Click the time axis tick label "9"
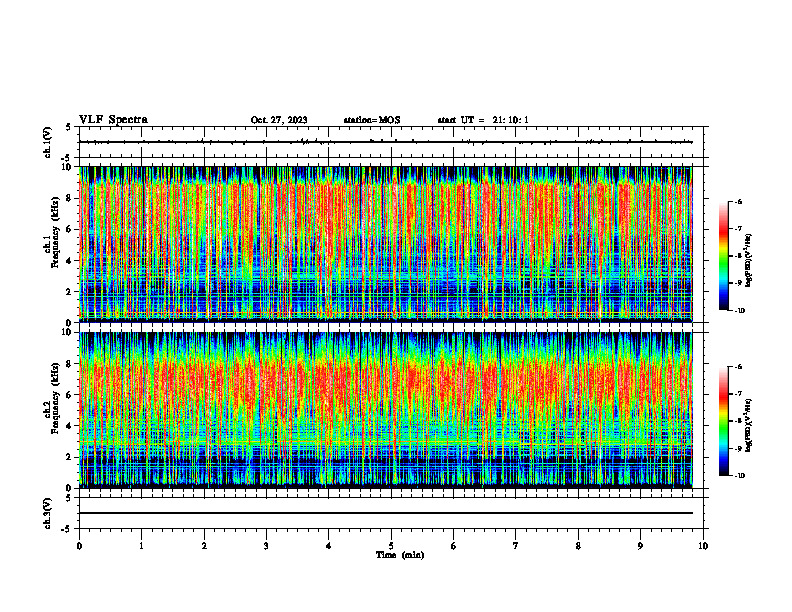 [x=640, y=546]
